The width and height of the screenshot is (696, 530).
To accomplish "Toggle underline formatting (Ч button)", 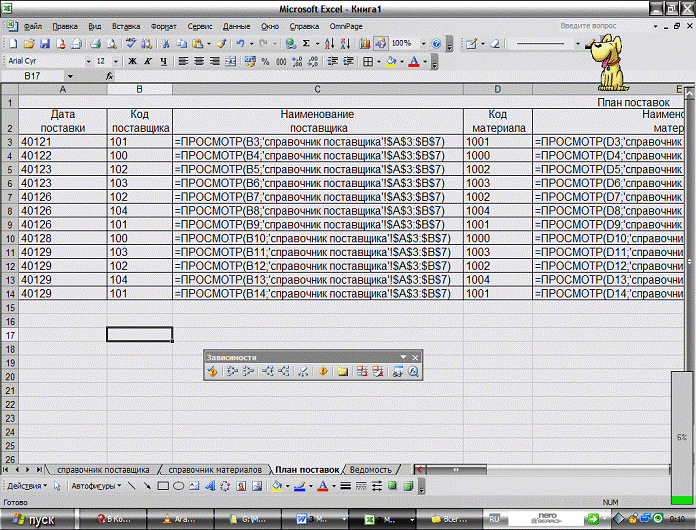I will 161,62.
